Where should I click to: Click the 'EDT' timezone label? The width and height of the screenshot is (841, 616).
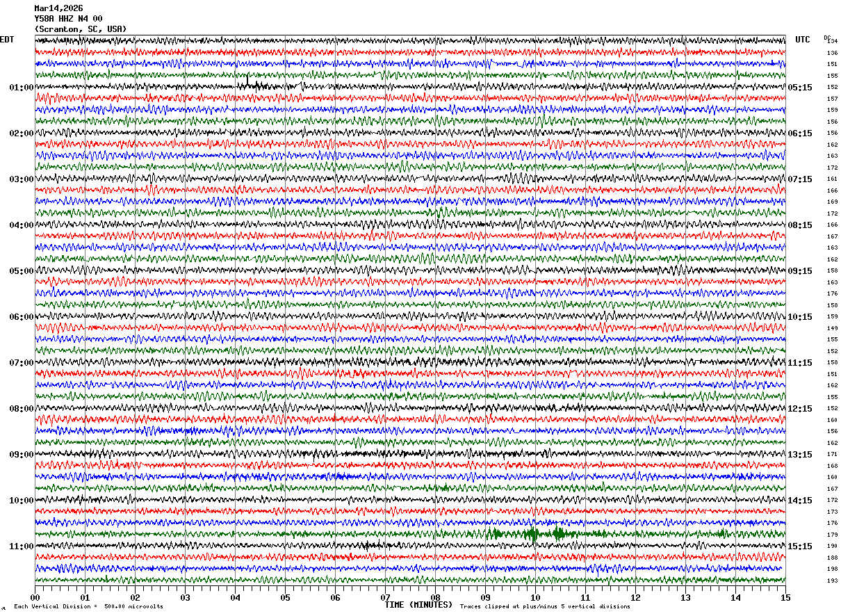6,40
